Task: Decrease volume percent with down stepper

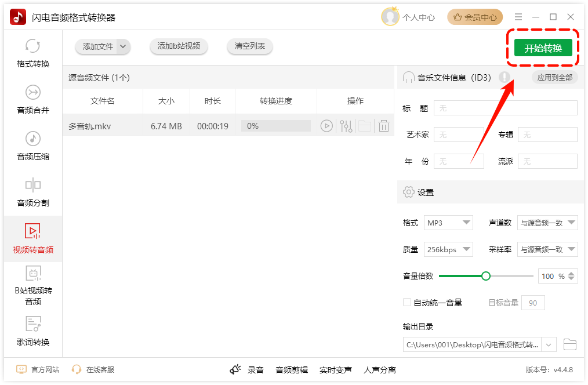Action: coord(571,278)
